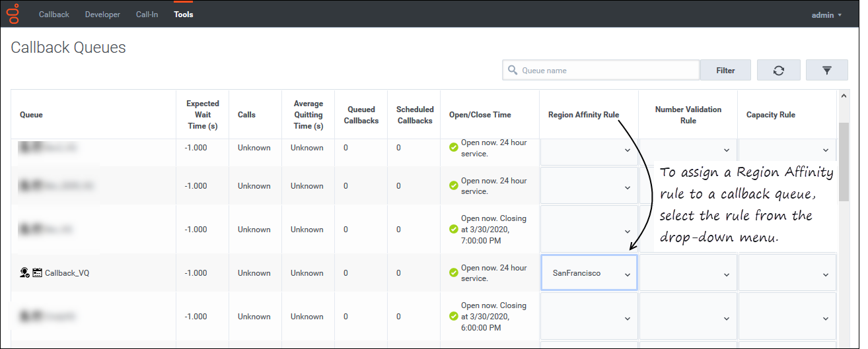Image resolution: width=868 pixels, height=349 pixels.
Task: Click the vertical scrollbar thumb
Action: coord(844,162)
